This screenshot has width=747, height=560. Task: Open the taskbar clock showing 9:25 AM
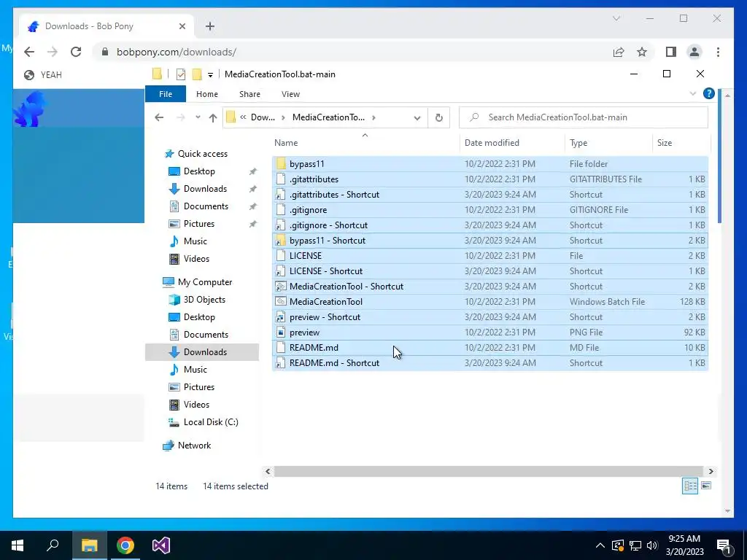coord(684,545)
